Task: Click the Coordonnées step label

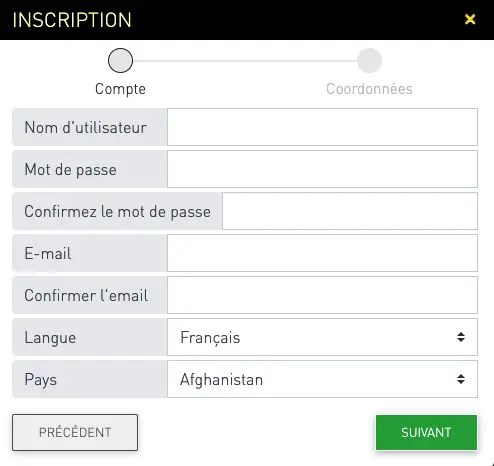Action: click(369, 89)
